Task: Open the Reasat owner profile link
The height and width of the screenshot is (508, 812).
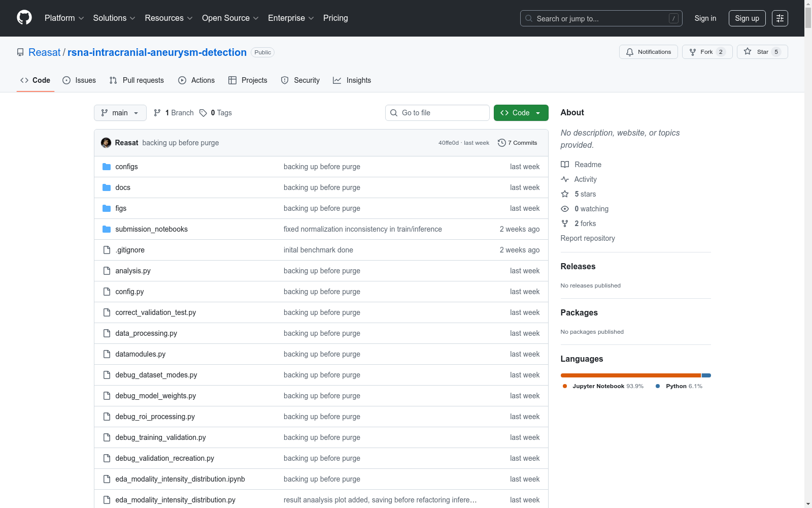Action: [45, 52]
